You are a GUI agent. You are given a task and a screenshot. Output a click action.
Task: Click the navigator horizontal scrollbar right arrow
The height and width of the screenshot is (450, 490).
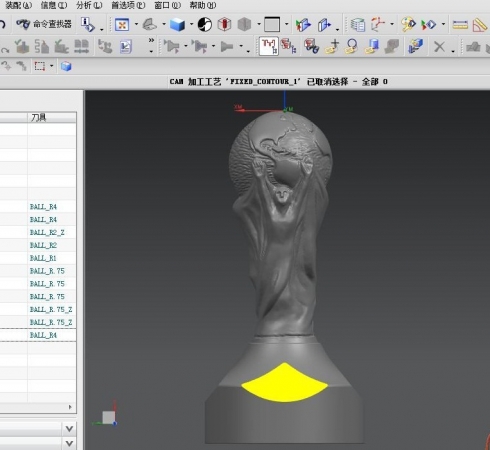click(x=70, y=407)
